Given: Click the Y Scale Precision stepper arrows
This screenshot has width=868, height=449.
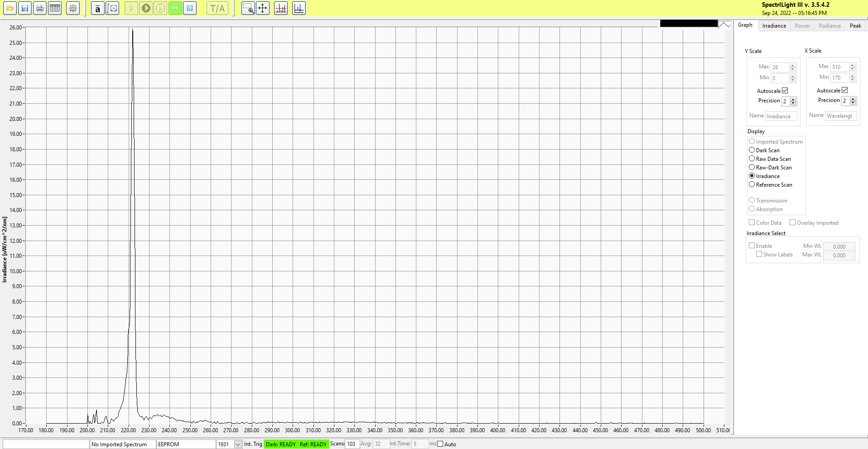Looking at the screenshot, I should [x=793, y=101].
